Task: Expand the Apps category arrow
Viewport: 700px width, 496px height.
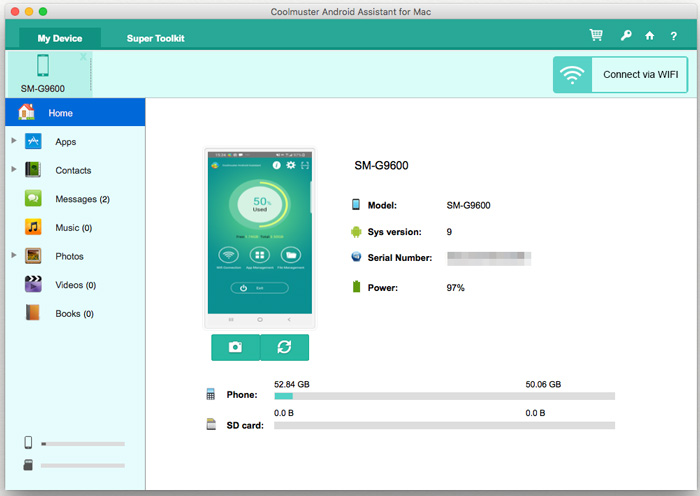Action: point(13,142)
